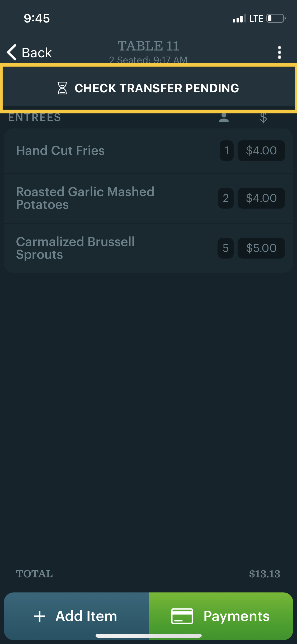Screen dimensions: 297x644
Task: Tap the battery status icon
Action: click(276, 19)
